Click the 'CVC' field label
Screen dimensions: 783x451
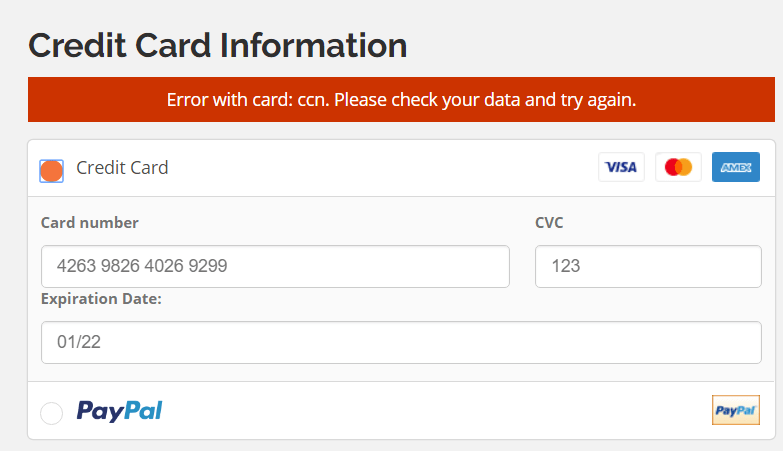point(549,223)
